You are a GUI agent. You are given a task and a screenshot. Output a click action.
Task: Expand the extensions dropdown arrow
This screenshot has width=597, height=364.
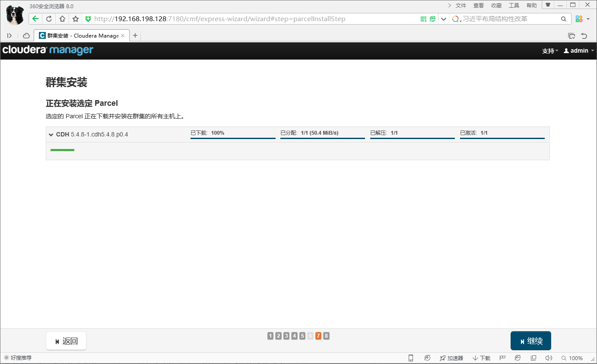click(x=588, y=19)
